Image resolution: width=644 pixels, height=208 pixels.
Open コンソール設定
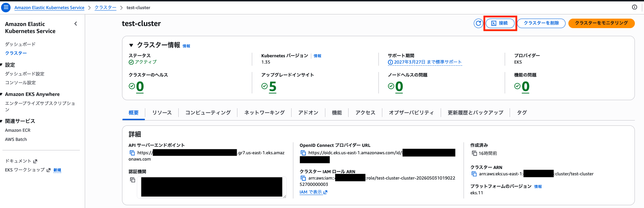click(20, 83)
